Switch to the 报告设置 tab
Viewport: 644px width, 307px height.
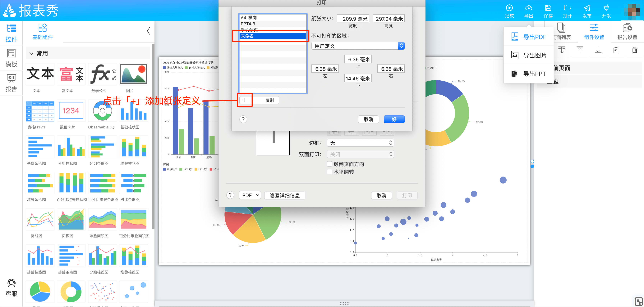pyautogui.click(x=627, y=32)
